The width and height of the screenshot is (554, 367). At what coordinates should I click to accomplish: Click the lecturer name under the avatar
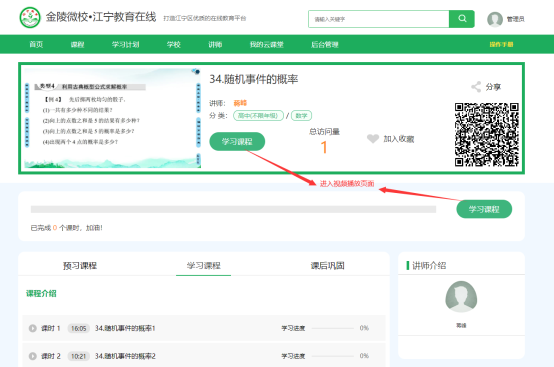pyautogui.click(x=461, y=325)
